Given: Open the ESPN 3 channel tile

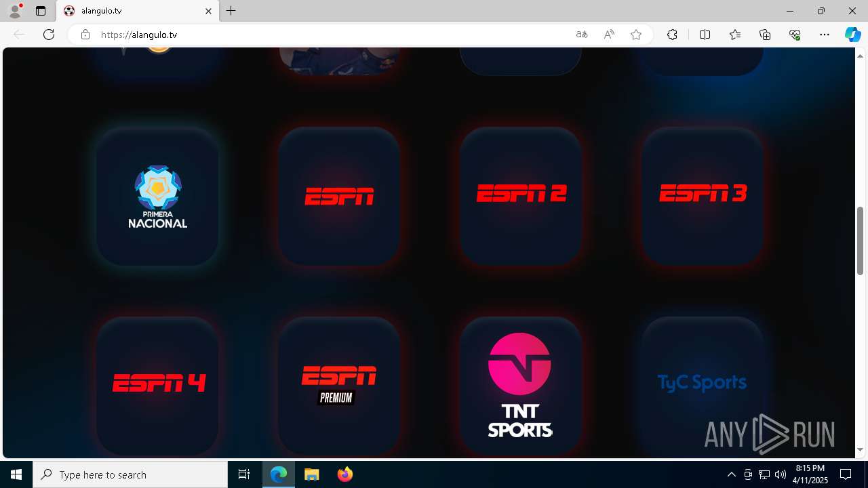Looking at the screenshot, I should point(703,196).
